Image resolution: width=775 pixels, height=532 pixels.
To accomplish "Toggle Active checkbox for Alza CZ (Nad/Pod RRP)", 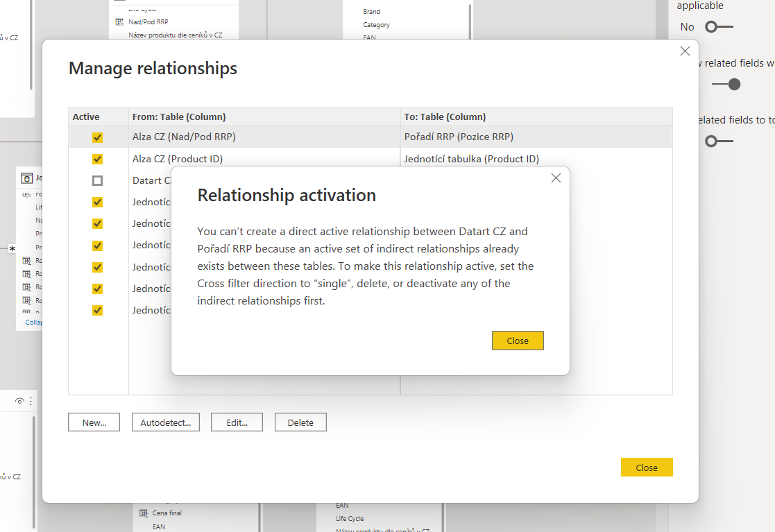I will point(97,137).
